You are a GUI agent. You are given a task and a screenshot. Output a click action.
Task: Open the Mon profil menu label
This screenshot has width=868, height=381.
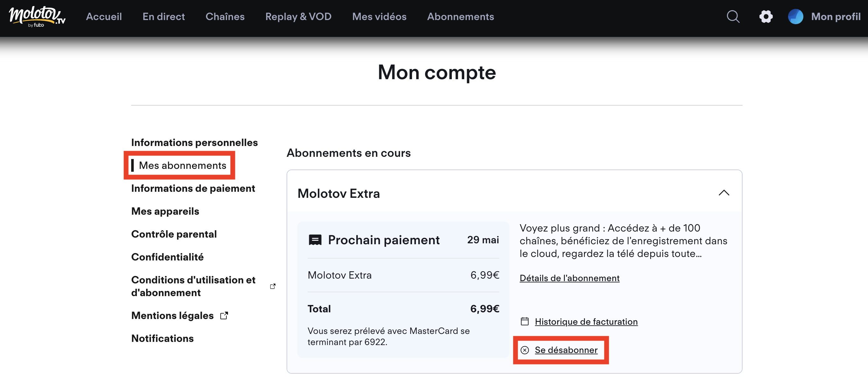coord(836,17)
